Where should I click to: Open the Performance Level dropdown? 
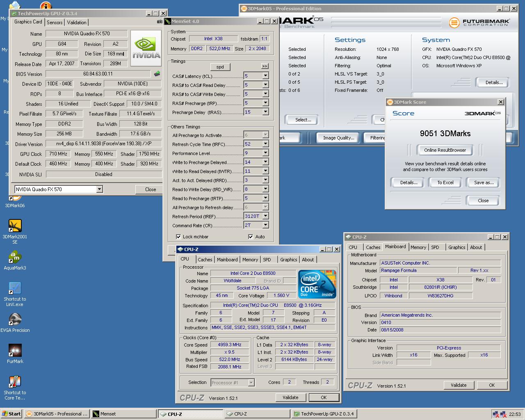pos(265,153)
